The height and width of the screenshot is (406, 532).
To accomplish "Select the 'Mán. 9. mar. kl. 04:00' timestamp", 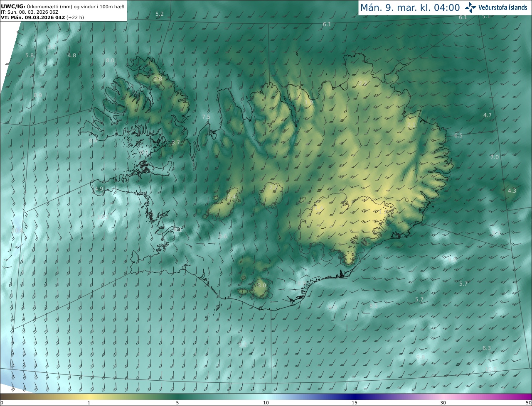I will pos(410,7).
